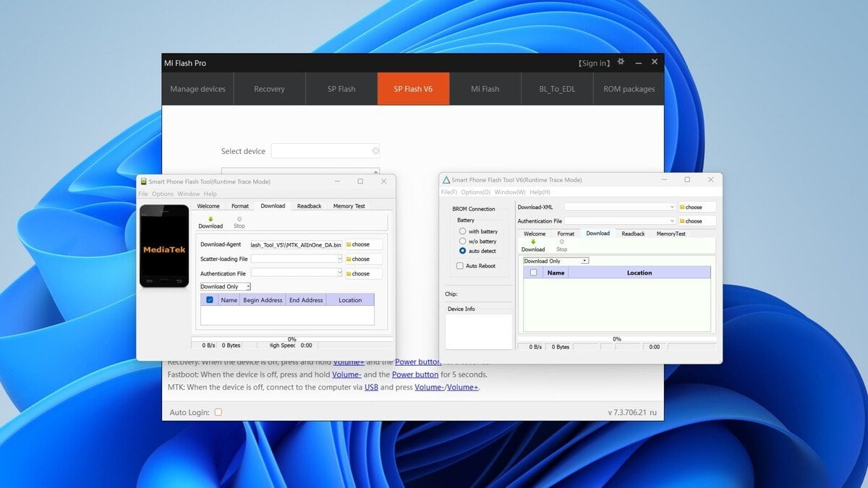Click green Download arrow in Flash Tool V6
This screenshot has height=488, width=868.
pos(533,241)
